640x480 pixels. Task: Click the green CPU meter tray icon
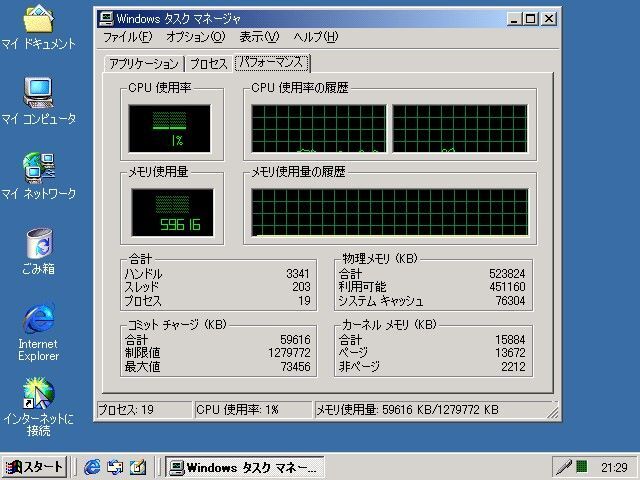point(582,466)
